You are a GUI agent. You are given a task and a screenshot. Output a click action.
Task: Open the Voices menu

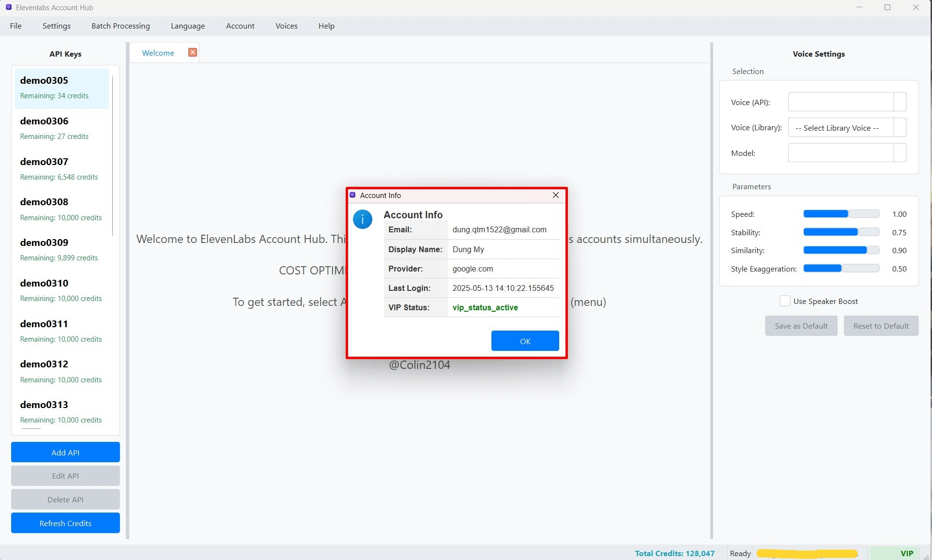pyautogui.click(x=286, y=26)
